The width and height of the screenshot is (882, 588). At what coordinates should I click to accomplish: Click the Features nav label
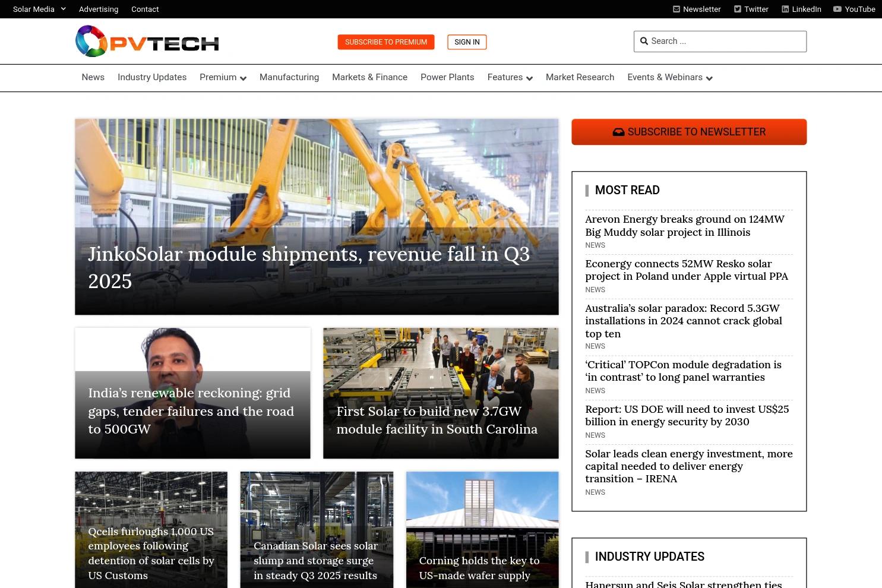[505, 77]
